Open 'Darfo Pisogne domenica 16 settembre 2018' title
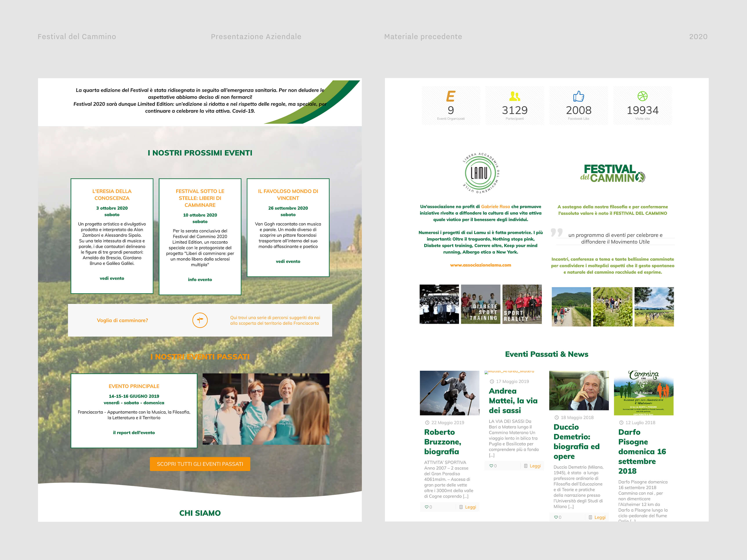 click(x=642, y=451)
